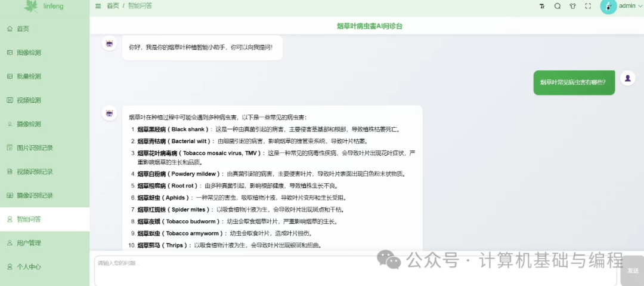Focus the question input text box
The height and width of the screenshot is (286, 644).
click(x=355, y=270)
